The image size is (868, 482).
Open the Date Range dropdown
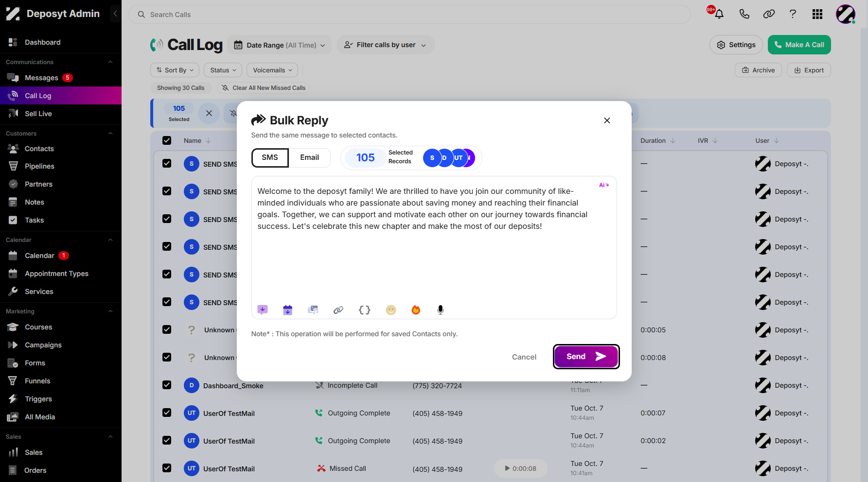tap(280, 45)
